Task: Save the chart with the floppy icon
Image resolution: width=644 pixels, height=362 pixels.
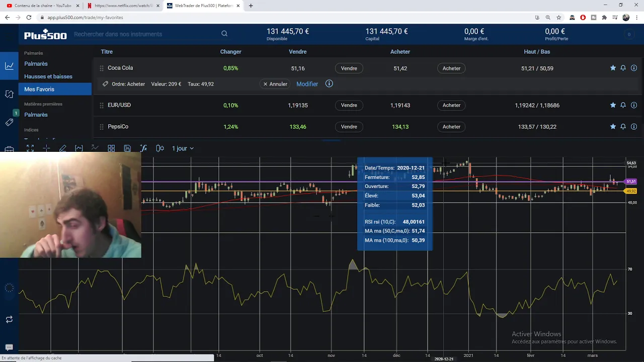Action: point(127,148)
